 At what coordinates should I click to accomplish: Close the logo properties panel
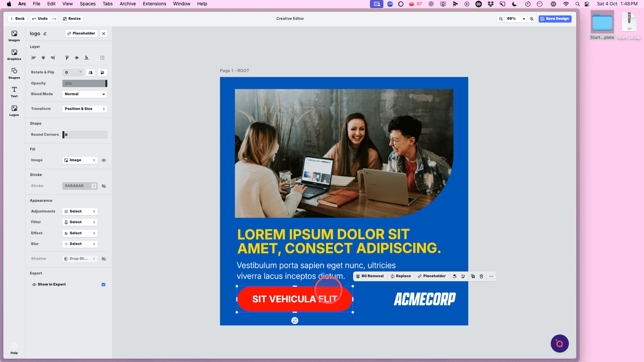pyautogui.click(x=104, y=34)
